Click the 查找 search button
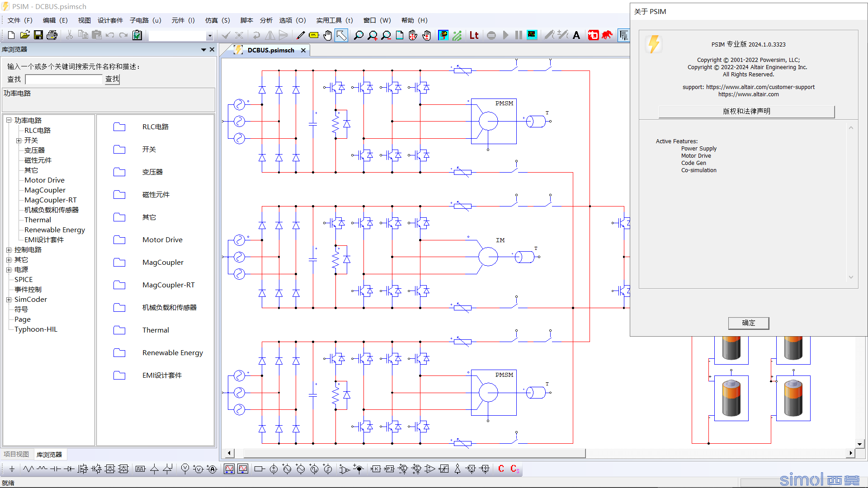The image size is (868, 488). (x=112, y=79)
